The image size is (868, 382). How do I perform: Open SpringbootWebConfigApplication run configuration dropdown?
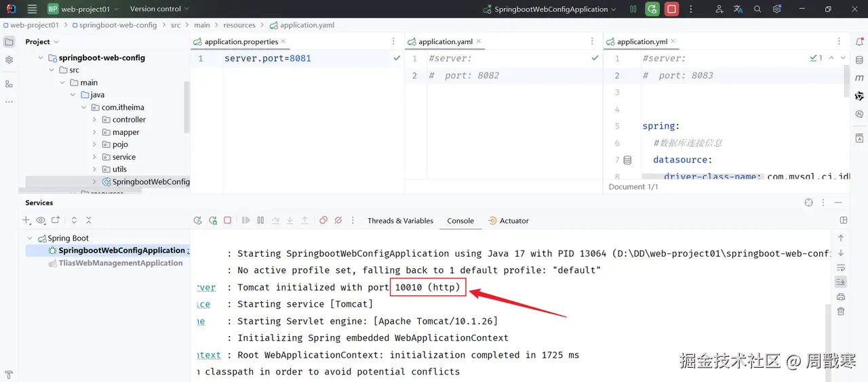pos(549,9)
